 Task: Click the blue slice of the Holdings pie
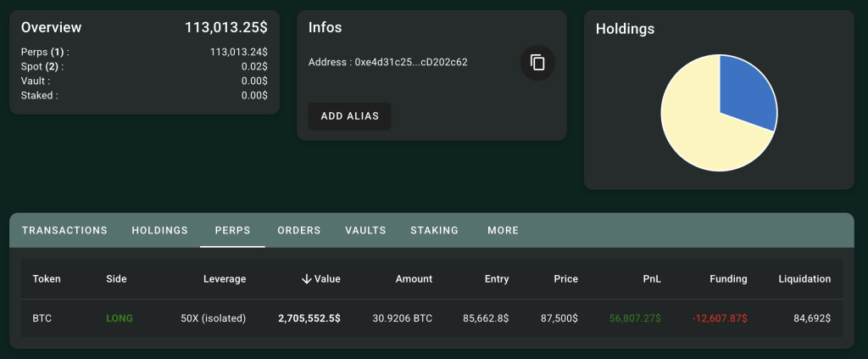pyautogui.click(x=743, y=90)
